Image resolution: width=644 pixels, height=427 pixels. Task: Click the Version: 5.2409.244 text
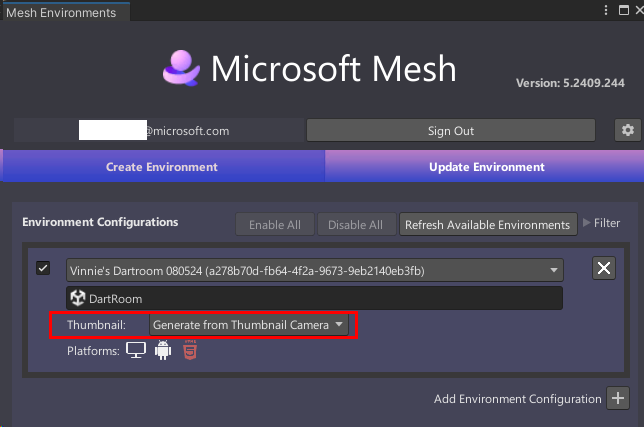pos(570,83)
